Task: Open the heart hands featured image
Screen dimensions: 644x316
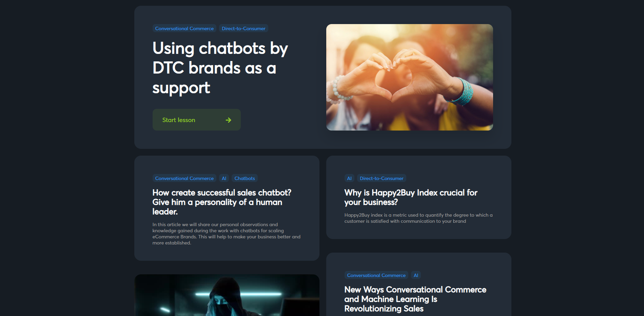Action: tap(409, 77)
